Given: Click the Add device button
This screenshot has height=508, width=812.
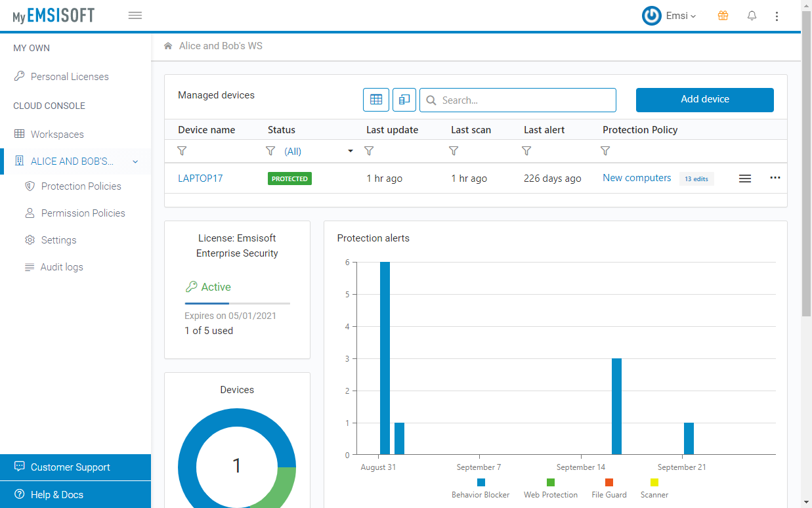Looking at the screenshot, I should (705, 100).
